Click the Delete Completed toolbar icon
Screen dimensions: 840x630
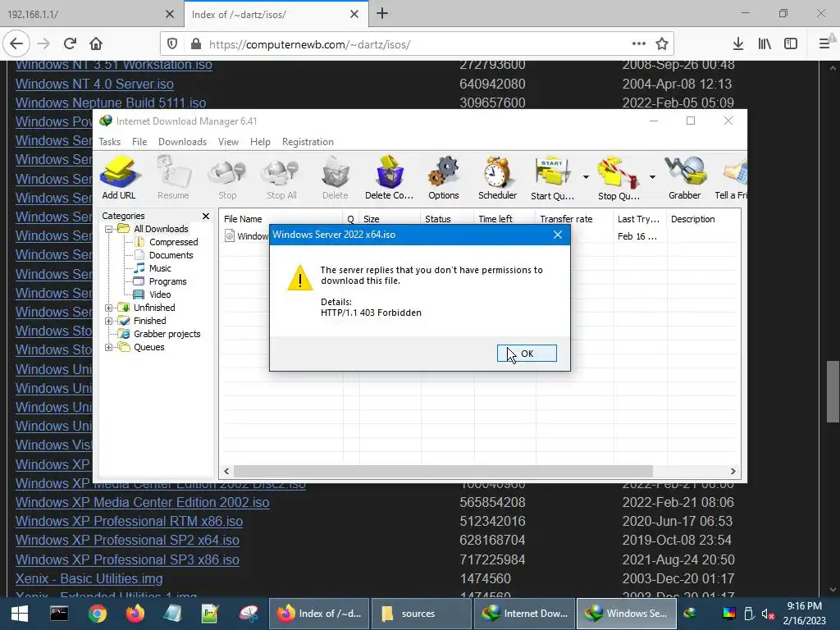[x=390, y=177]
